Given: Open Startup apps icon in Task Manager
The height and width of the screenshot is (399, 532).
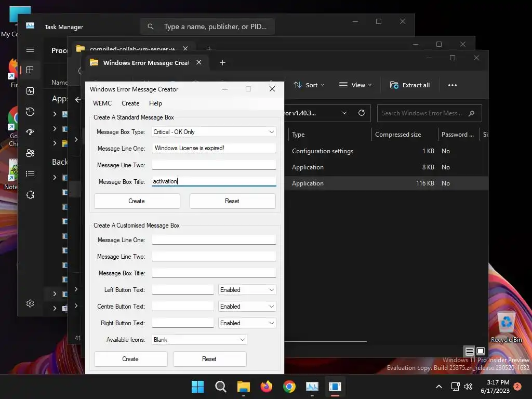Looking at the screenshot, I should (x=30, y=132).
